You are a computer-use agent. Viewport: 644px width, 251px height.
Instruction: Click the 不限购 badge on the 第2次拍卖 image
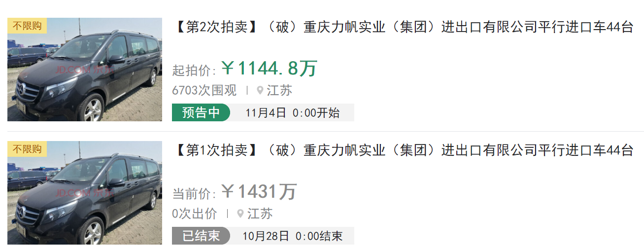click(x=27, y=26)
